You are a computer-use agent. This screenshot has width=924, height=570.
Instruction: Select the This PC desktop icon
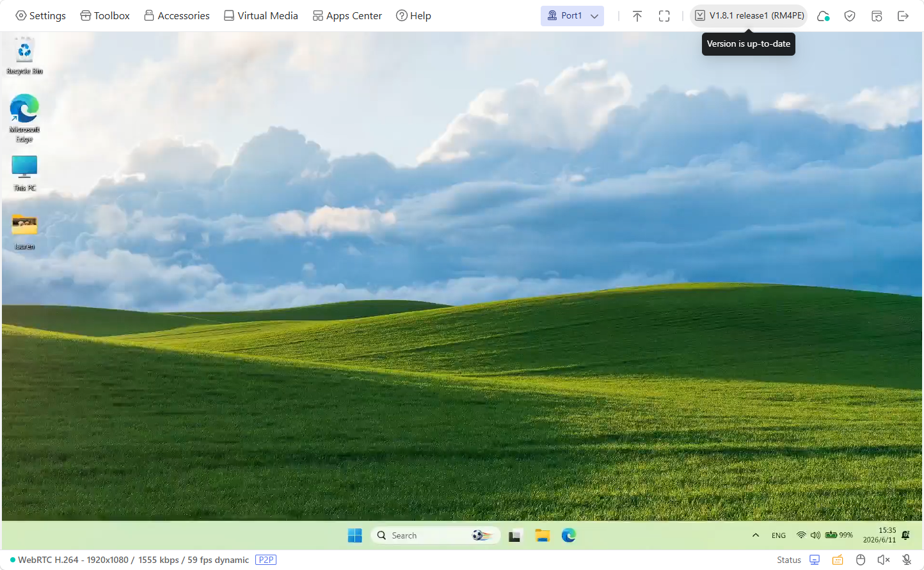point(24,173)
